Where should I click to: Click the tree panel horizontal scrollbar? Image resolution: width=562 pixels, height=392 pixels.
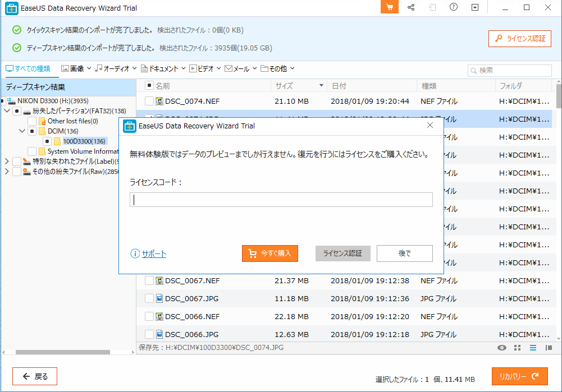point(63,352)
